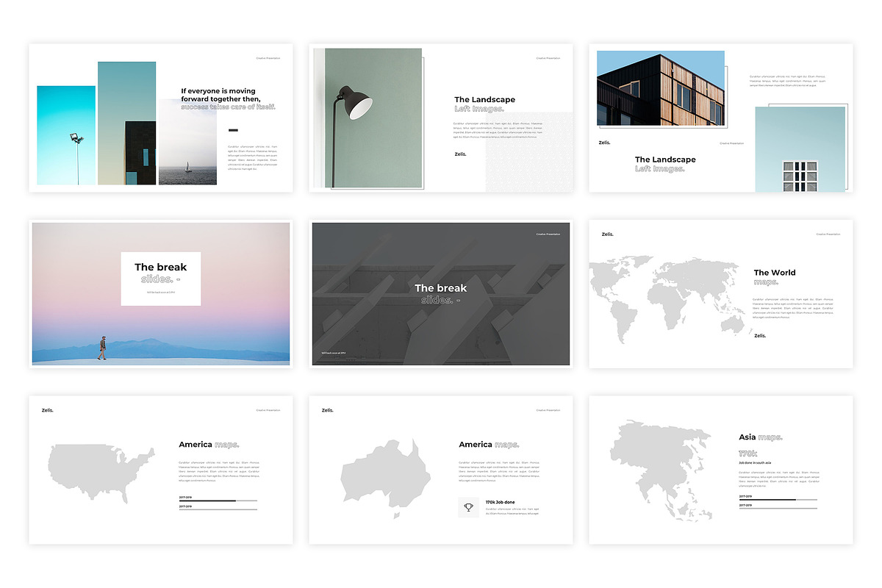Select the sailboat photo on the first slide
Screen dimensions: 882x588
(187, 142)
